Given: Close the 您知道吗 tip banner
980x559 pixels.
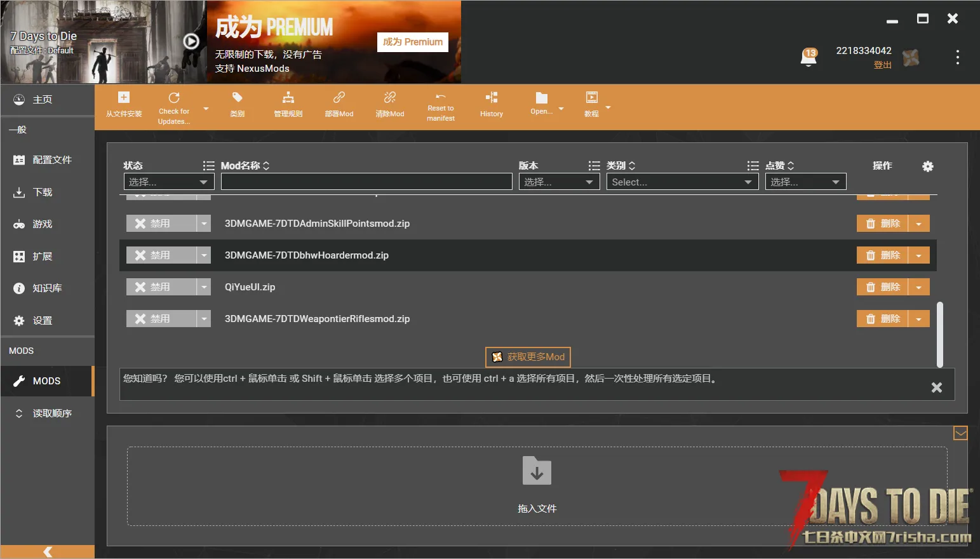Looking at the screenshot, I should coord(937,387).
